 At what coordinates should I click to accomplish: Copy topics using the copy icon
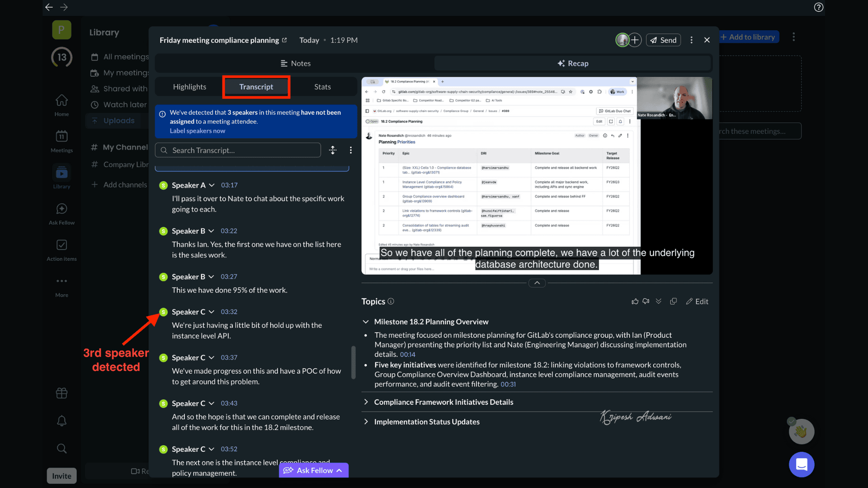(x=673, y=301)
